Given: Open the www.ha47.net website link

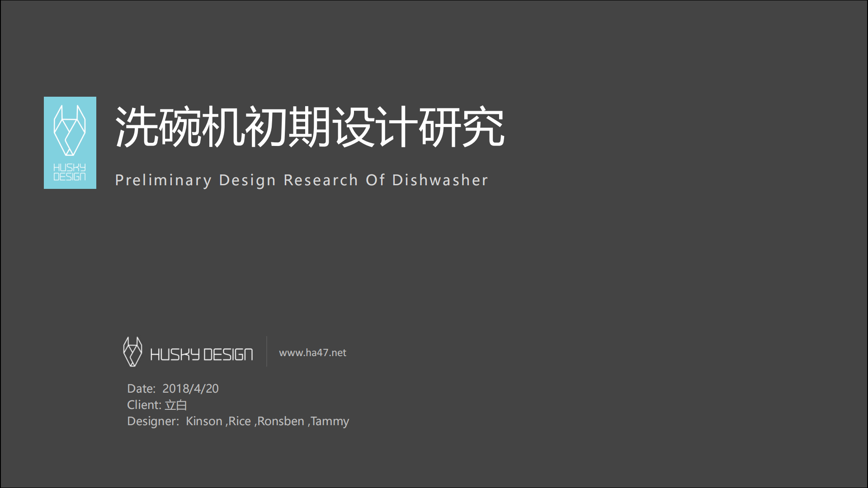Looking at the screenshot, I should coord(312,353).
